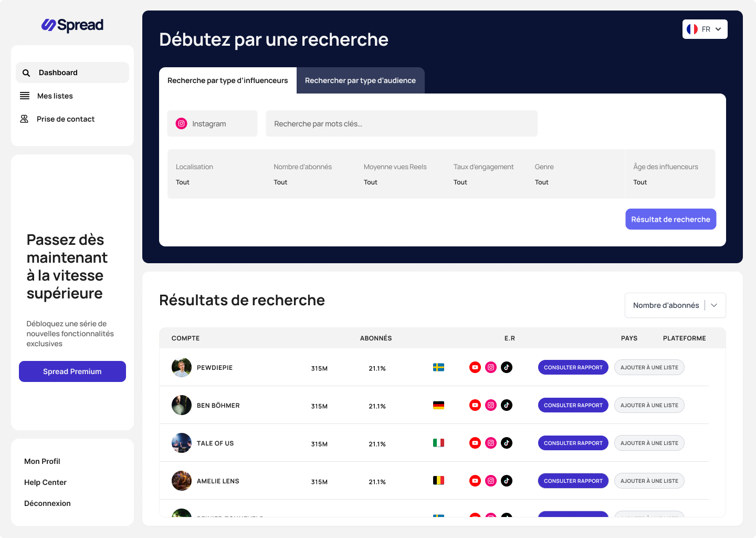Focus the Recherche par mots clés field
Screen dimensions: 756x538
(402, 123)
